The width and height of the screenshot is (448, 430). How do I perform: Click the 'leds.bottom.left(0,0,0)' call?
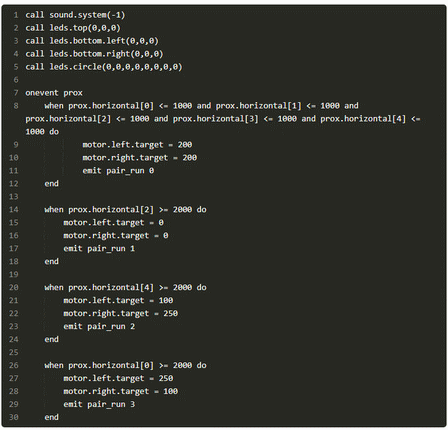tap(104, 41)
